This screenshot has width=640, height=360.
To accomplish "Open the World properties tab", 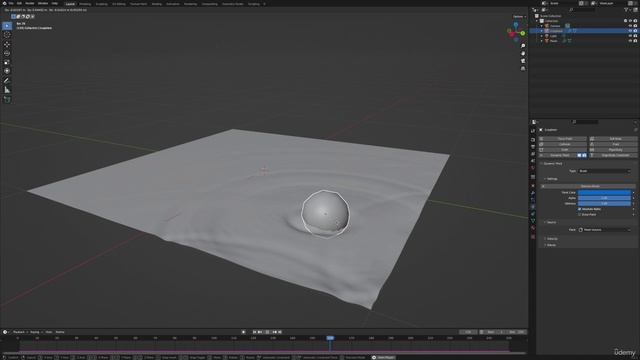I will [x=533, y=168].
